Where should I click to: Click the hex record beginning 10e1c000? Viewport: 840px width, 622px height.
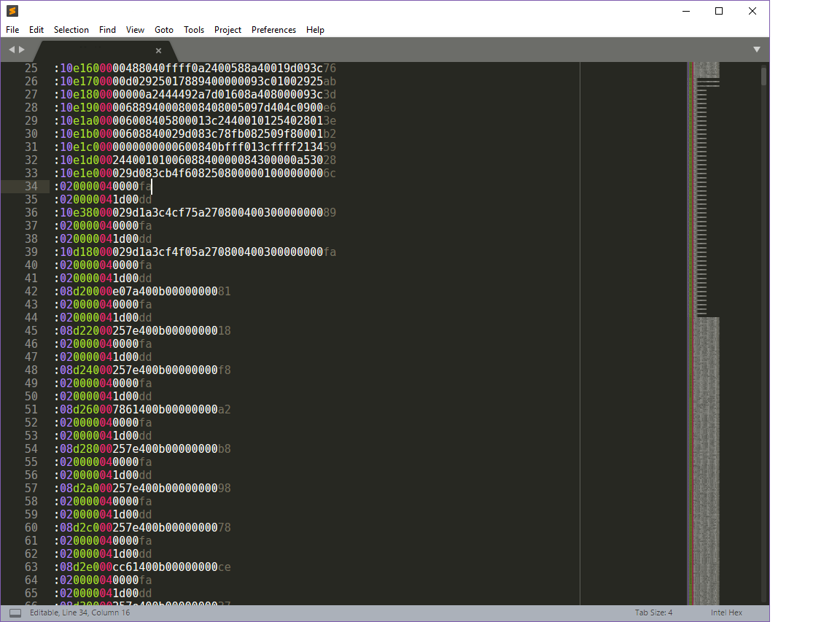pos(195,147)
